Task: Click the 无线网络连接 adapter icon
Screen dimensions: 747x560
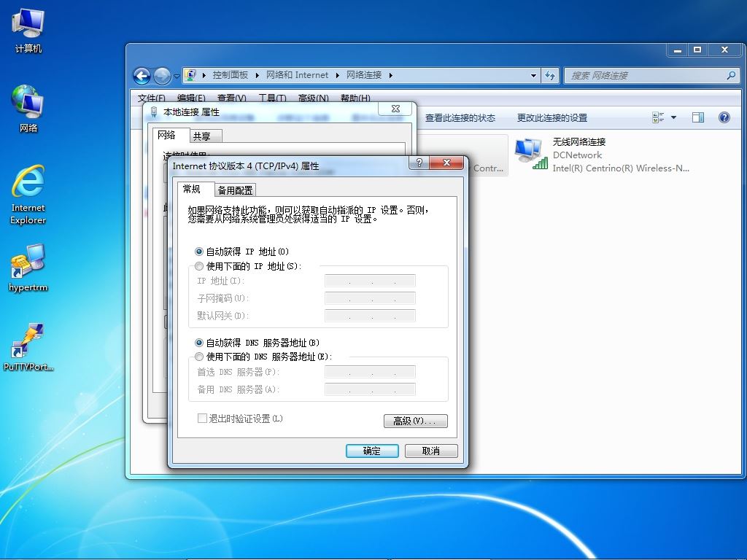Action: pyautogui.click(x=531, y=153)
